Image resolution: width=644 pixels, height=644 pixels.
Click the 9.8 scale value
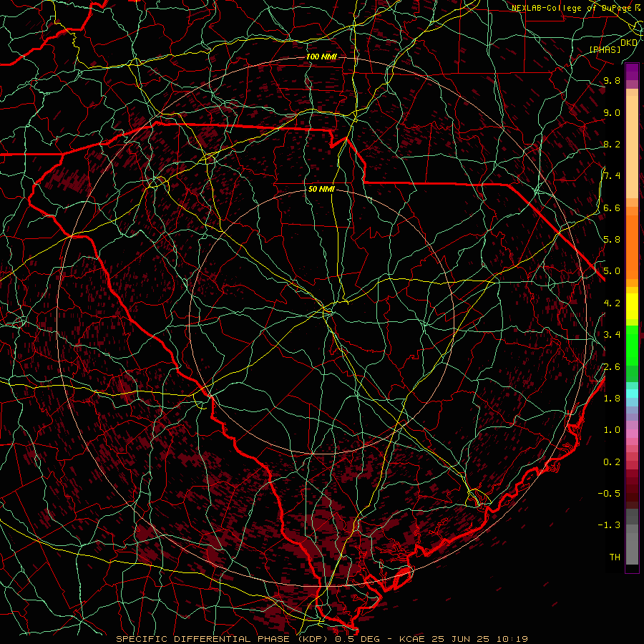[x=612, y=80]
